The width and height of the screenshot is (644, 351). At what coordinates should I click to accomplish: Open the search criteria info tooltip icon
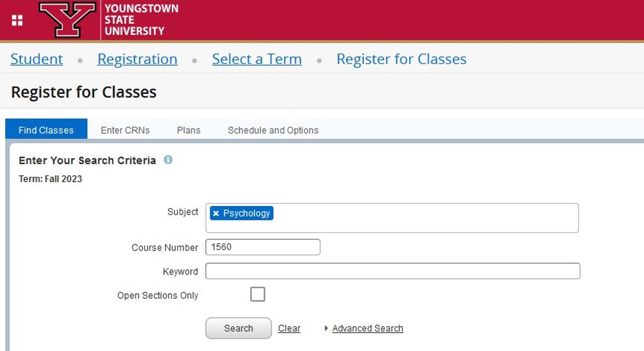pos(169,160)
